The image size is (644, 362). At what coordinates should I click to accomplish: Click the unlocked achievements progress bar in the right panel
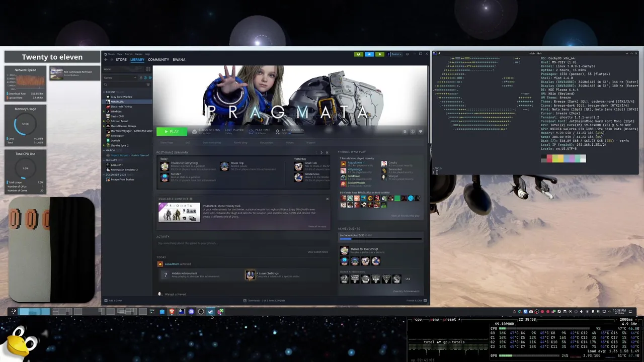click(381, 239)
